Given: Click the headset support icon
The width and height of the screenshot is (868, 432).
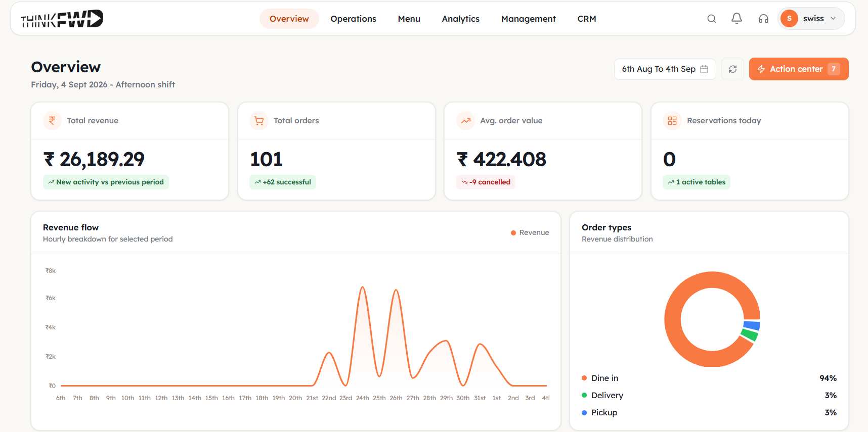Looking at the screenshot, I should coord(763,19).
